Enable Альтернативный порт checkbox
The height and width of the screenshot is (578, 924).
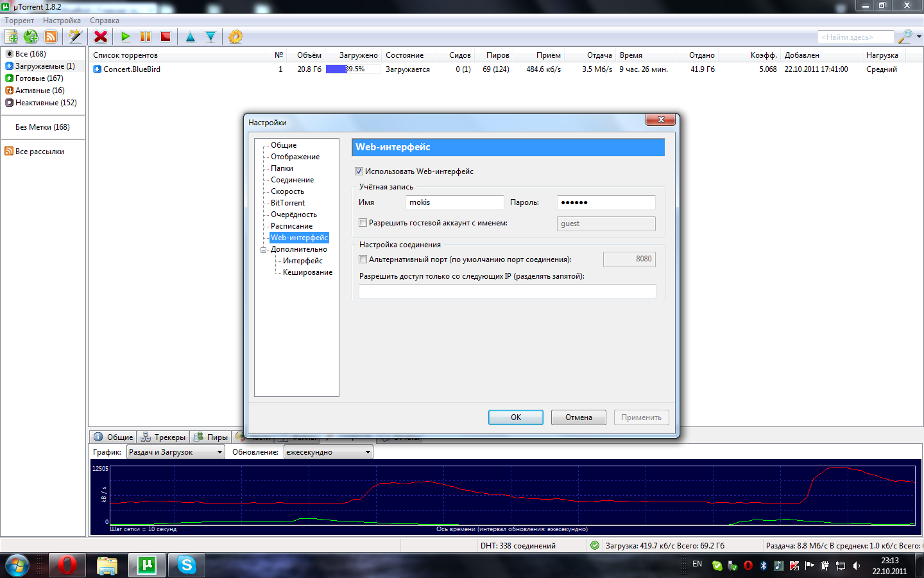tap(363, 259)
